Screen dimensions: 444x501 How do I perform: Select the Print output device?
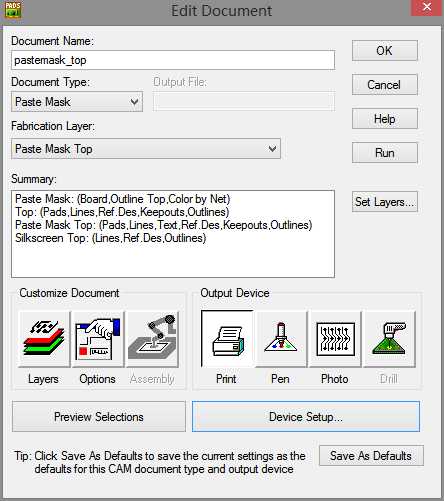(x=227, y=339)
